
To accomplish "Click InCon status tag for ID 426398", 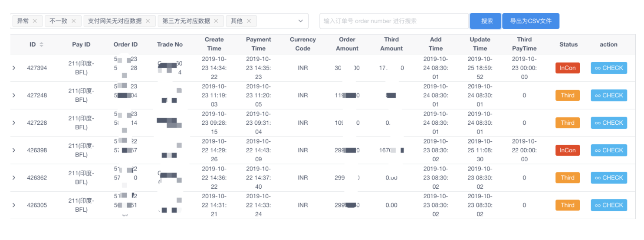I will pyautogui.click(x=567, y=150).
